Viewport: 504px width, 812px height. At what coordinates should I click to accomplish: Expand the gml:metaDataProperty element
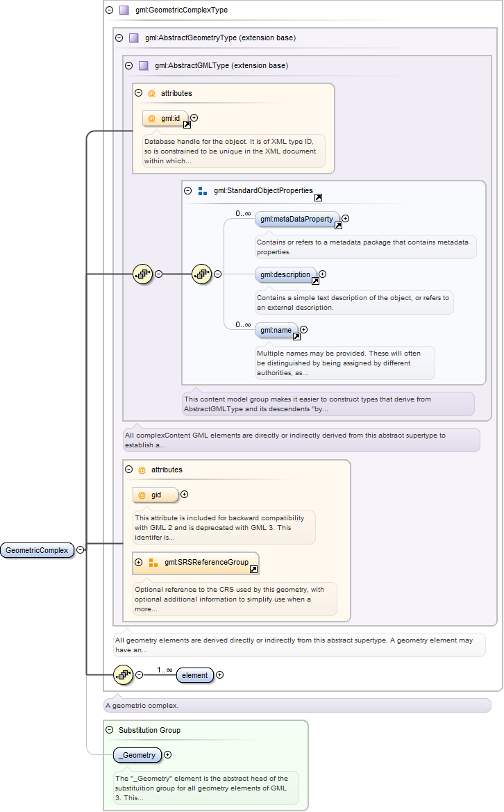click(345, 219)
